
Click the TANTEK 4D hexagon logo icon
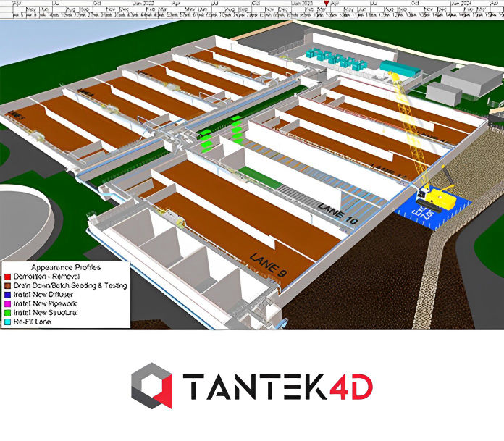tap(152, 386)
